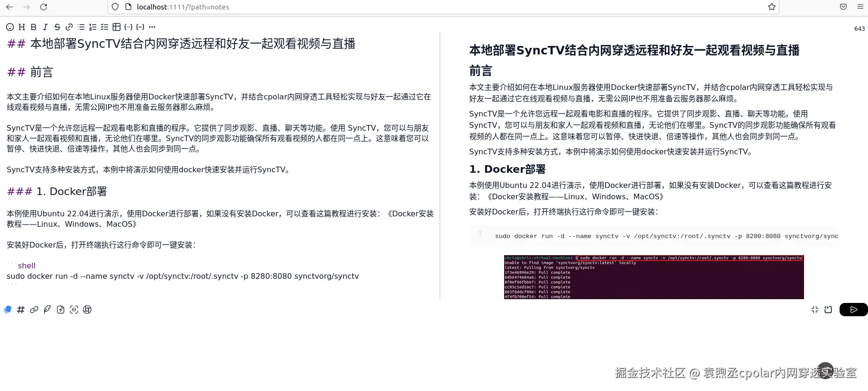Start voice recording with the audio icon
The height and width of the screenshot is (391, 868).
click(74, 310)
